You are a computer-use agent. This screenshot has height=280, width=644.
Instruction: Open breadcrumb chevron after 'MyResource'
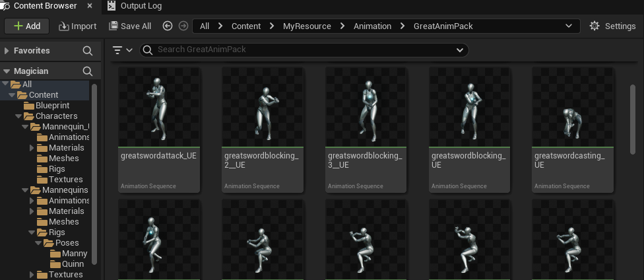click(x=342, y=26)
